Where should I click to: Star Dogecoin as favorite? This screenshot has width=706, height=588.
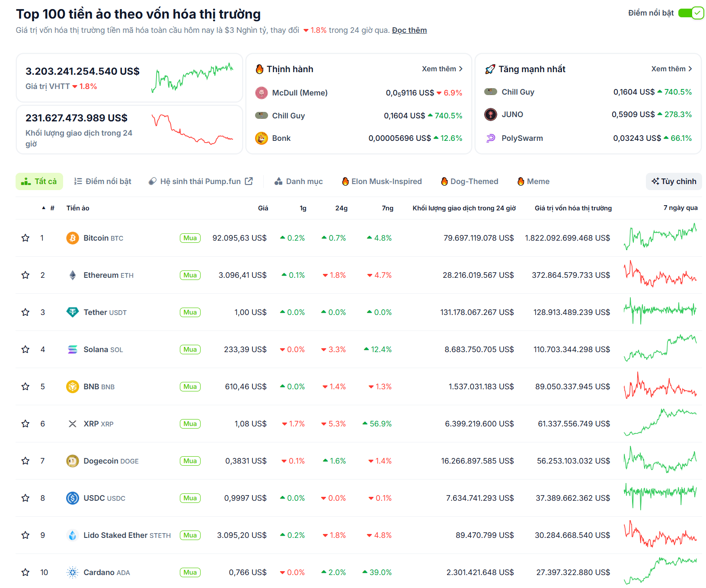(x=26, y=461)
